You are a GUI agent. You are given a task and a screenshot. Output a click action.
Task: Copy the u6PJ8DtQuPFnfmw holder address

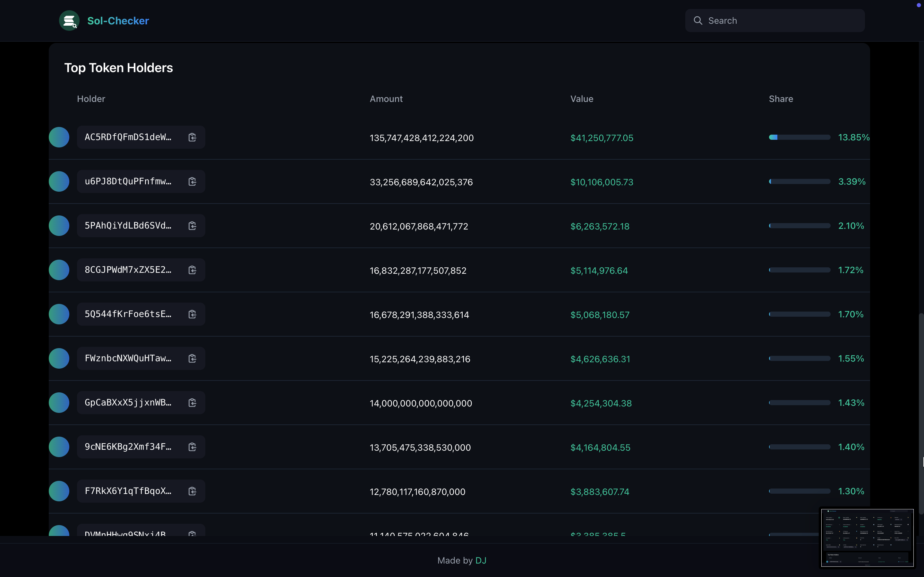pos(193,181)
